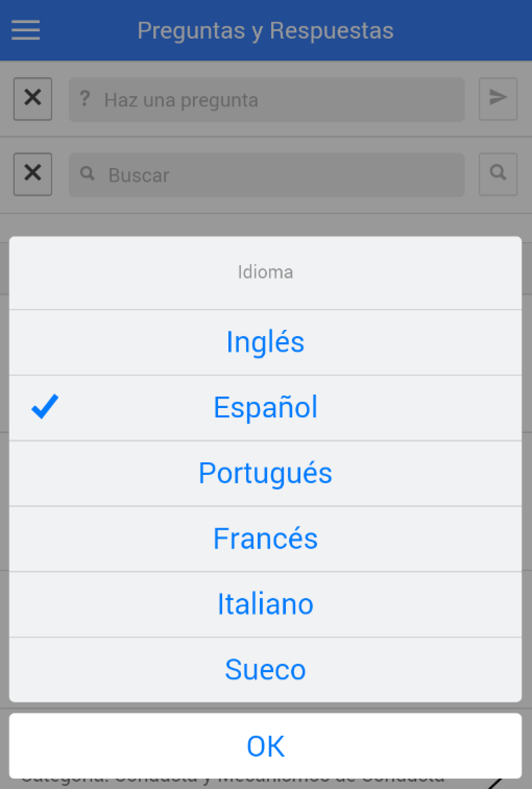The height and width of the screenshot is (789, 532).
Task: Choose Sueco language option
Action: point(265,670)
